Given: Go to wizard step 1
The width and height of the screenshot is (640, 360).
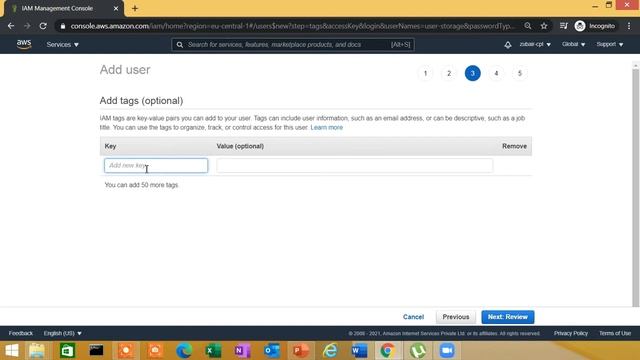Looking at the screenshot, I should pos(425,73).
